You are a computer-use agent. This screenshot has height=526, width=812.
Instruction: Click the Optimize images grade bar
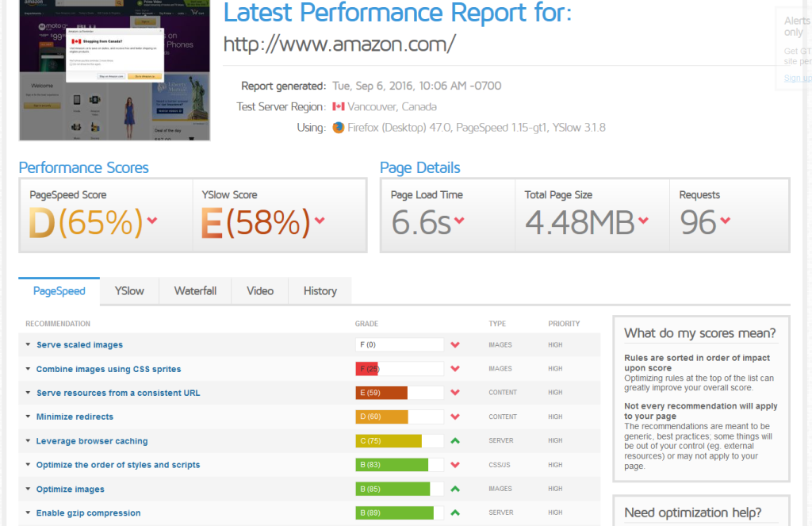pos(400,490)
